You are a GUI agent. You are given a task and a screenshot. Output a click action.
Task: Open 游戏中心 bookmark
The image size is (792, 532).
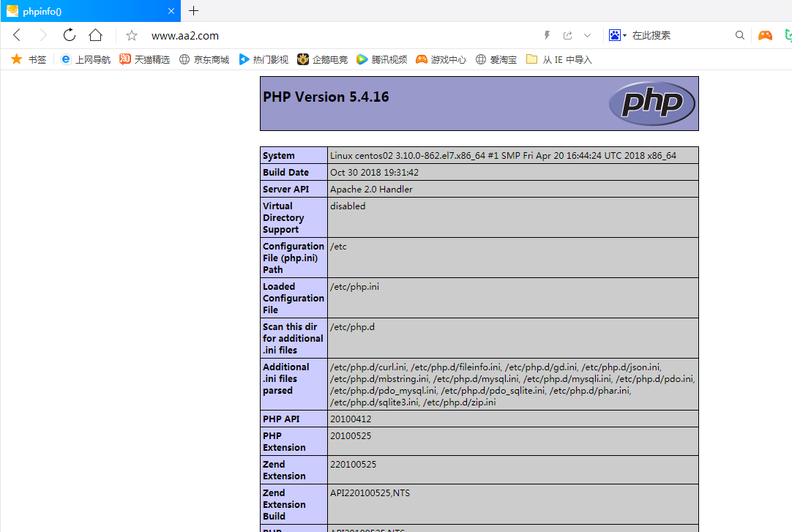point(441,59)
